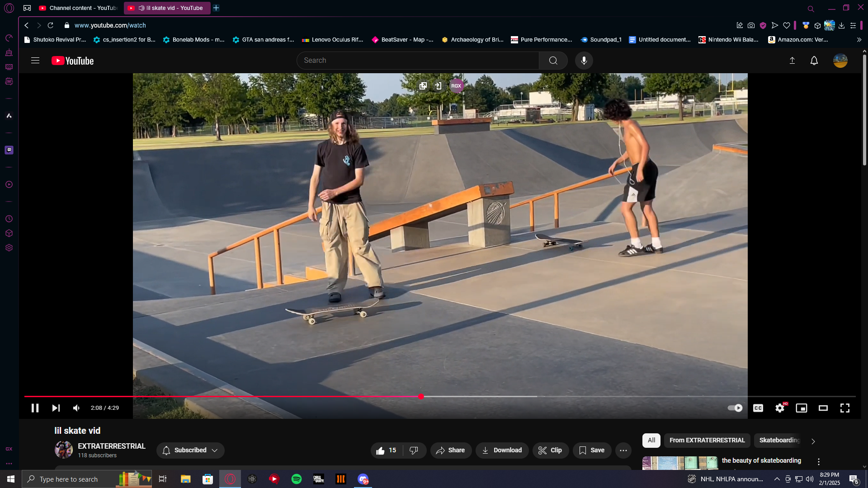Toggle the autoplay switch
Image resolution: width=868 pixels, height=488 pixels.
click(x=735, y=408)
